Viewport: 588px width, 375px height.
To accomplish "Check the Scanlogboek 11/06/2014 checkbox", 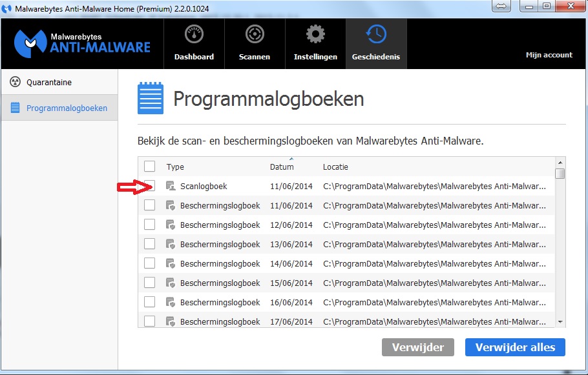I will click(150, 186).
